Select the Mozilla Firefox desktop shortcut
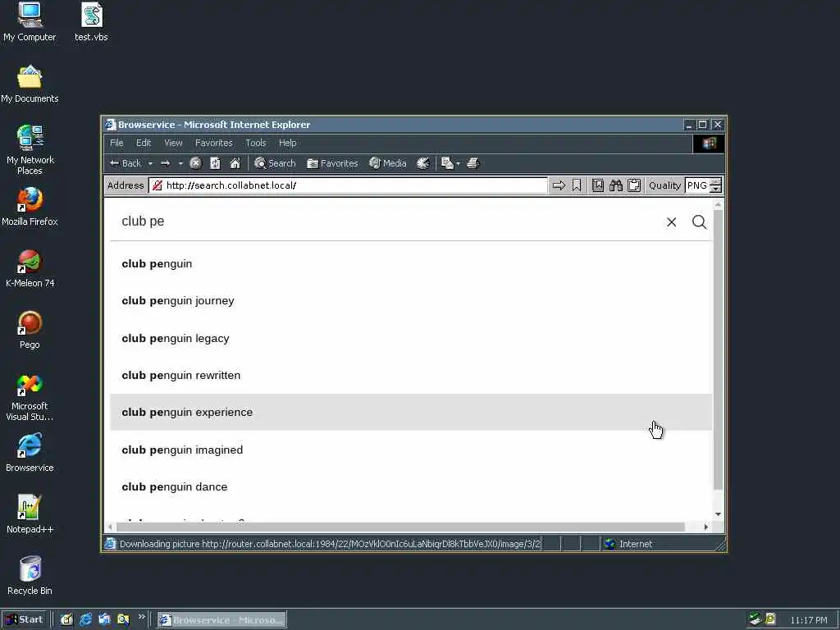 pyautogui.click(x=30, y=207)
